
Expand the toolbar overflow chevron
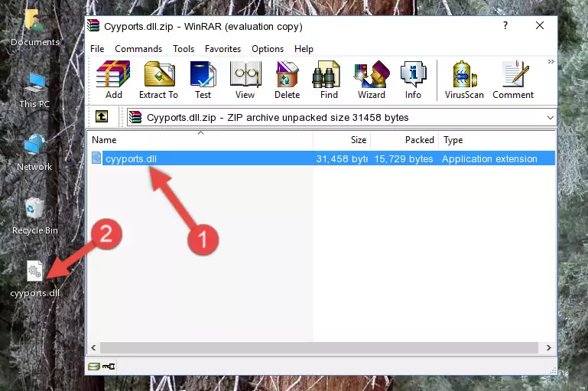pos(551,61)
